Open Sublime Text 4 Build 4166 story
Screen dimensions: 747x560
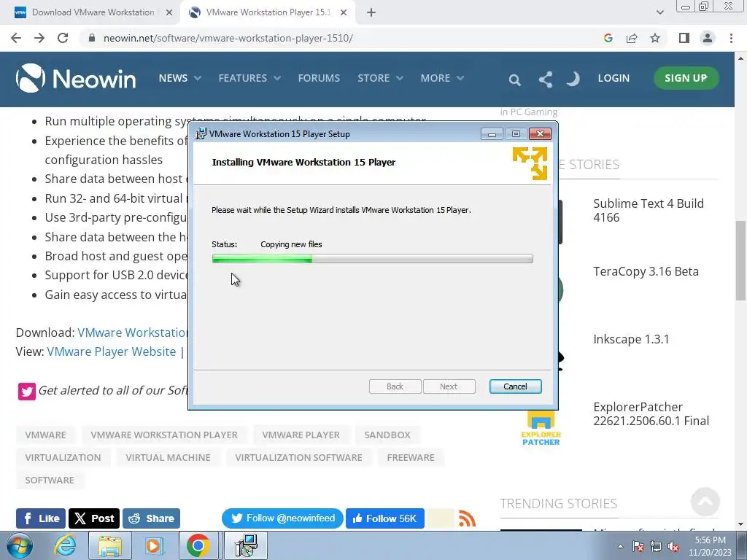click(x=649, y=211)
